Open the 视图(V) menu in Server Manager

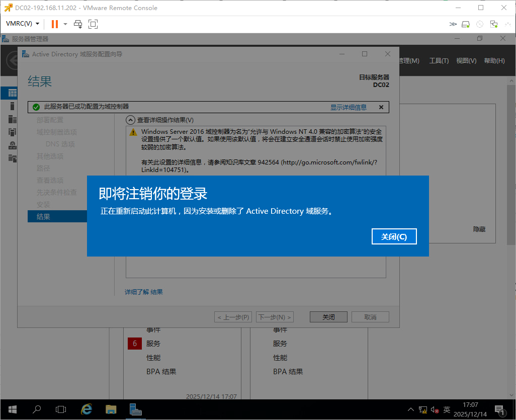[x=466, y=60]
